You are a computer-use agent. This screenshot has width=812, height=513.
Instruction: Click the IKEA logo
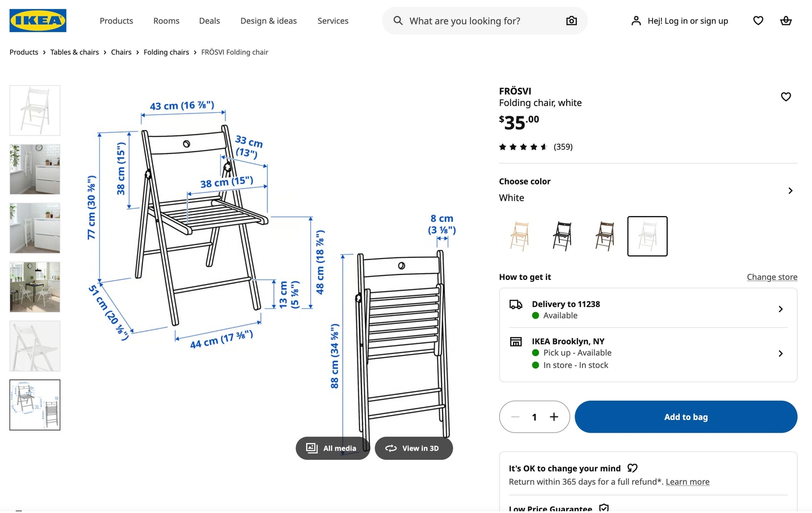tap(38, 21)
